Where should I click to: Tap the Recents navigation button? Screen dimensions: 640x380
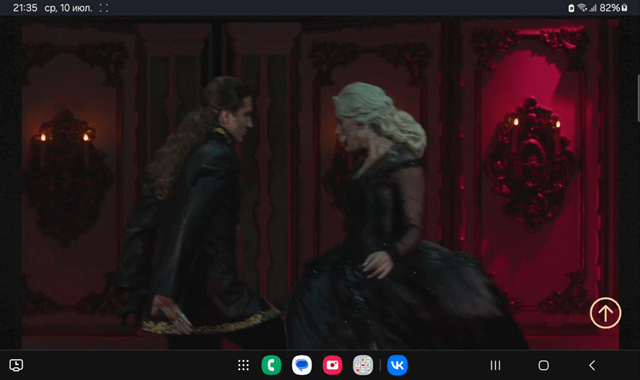496,365
